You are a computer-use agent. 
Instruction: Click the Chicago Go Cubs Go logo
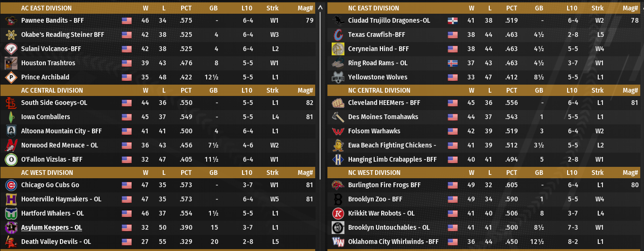pos(11,185)
